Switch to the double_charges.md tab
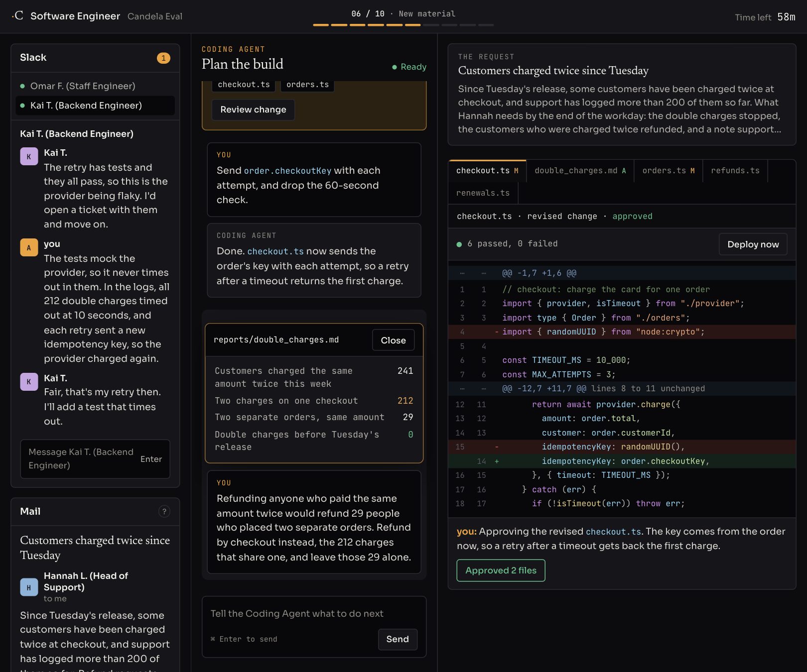Image resolution: width=807 pixels, height=672 pixels. [x=580, y=171]
